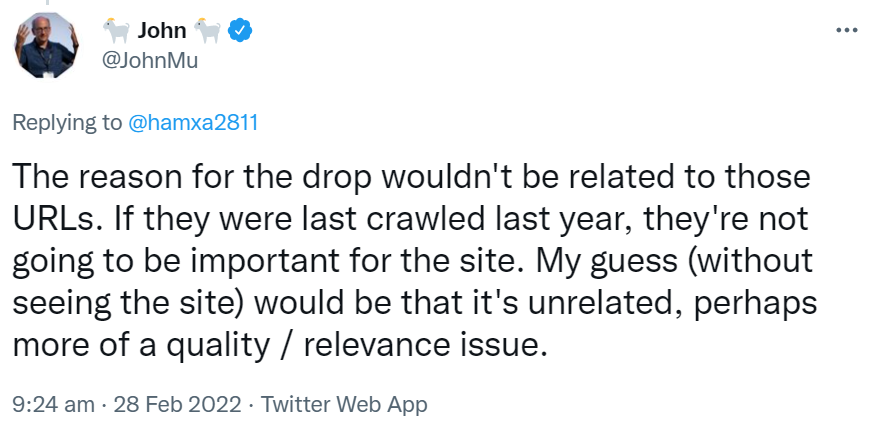Open the @hamxa2811 mention link
The image size is (878, 430).
(x=194, y=123)
